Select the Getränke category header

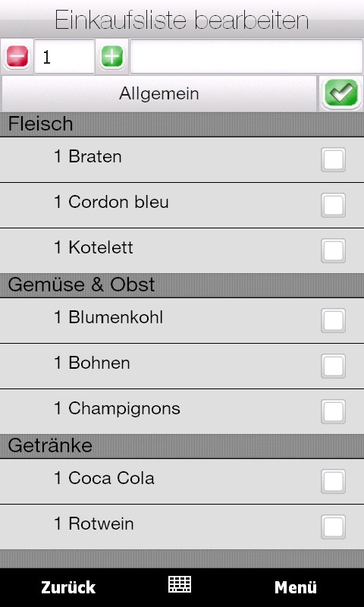coord(182,446)
